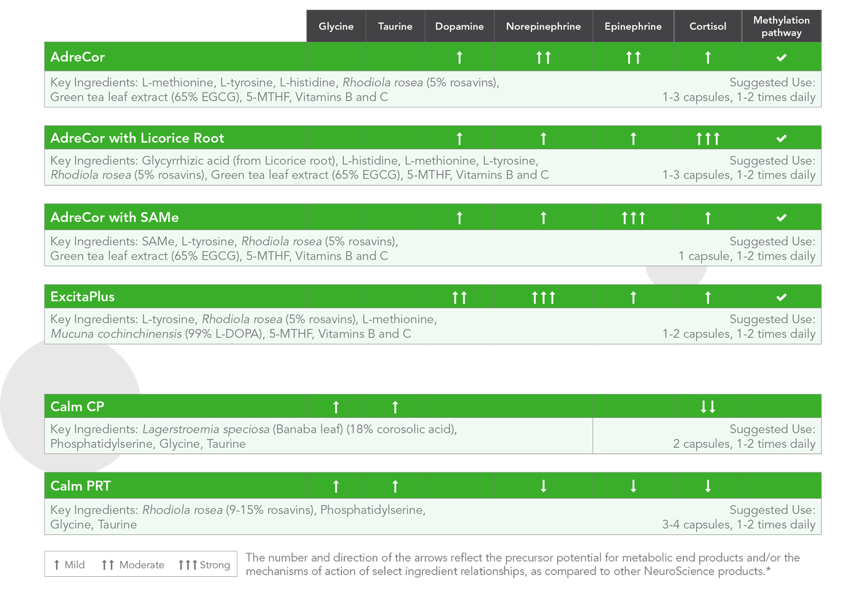Viewport: 868px width, 589px height.
Task: Click Calm PRT glycine up arrow
Action: [336, 486]
